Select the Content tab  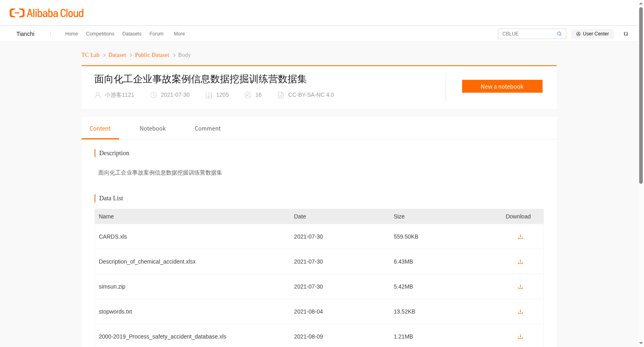100,129
